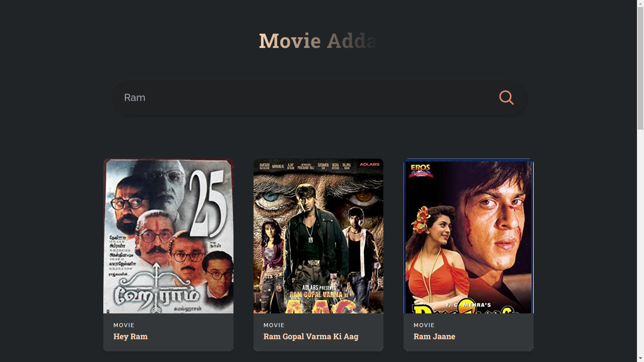Open the Hey Ram movie title link
644x362 pixels.
point(130,337)
